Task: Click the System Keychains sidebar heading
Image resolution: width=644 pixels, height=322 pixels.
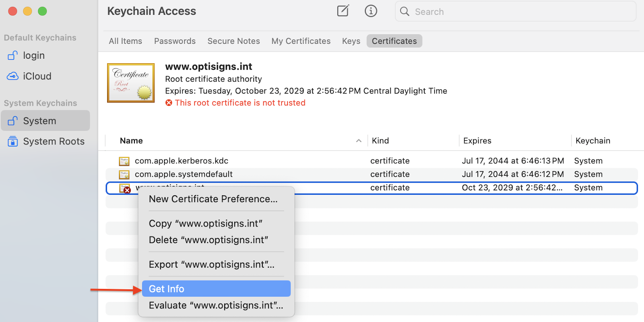Action: coord(40,103)
